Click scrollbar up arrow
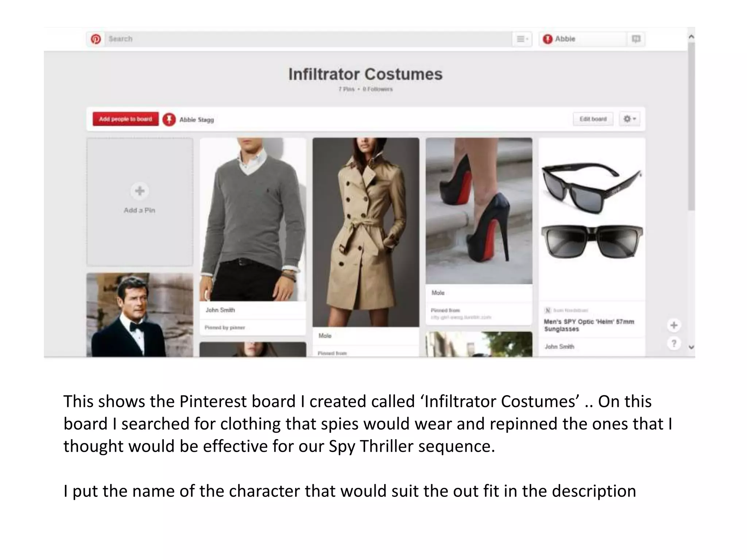This screenshot has width=747, height=560. [691, 37]
